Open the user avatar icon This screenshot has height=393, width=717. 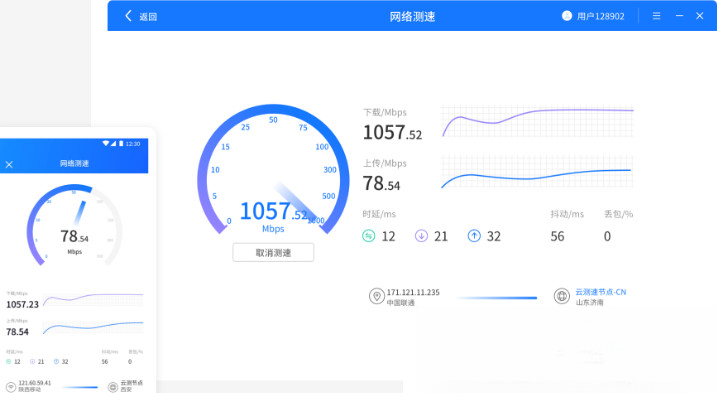tap(567, 16)
